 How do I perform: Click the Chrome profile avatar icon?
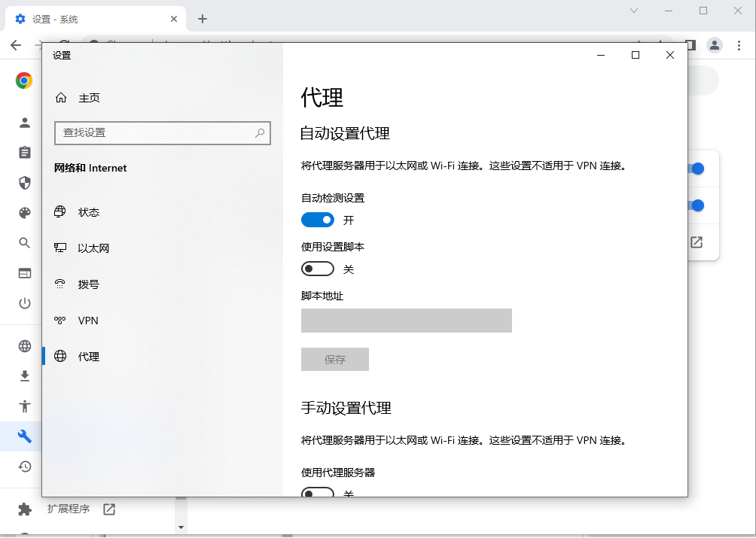(x=714, y=45)
